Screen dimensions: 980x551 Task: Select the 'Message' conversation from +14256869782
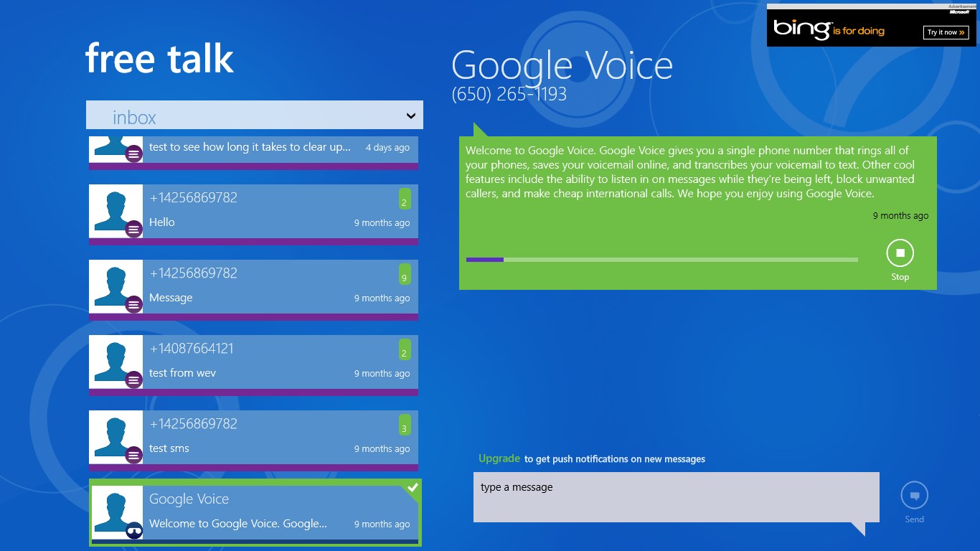(x=253, y=290)
